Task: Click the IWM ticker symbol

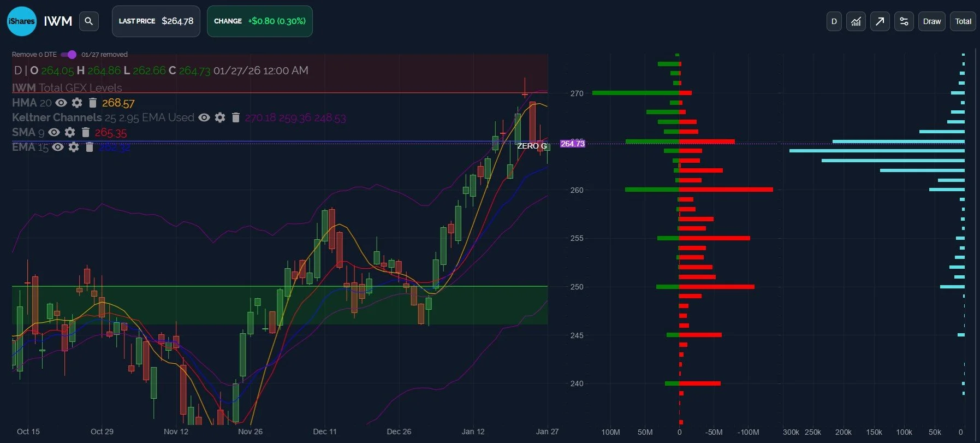Action: 58,21
